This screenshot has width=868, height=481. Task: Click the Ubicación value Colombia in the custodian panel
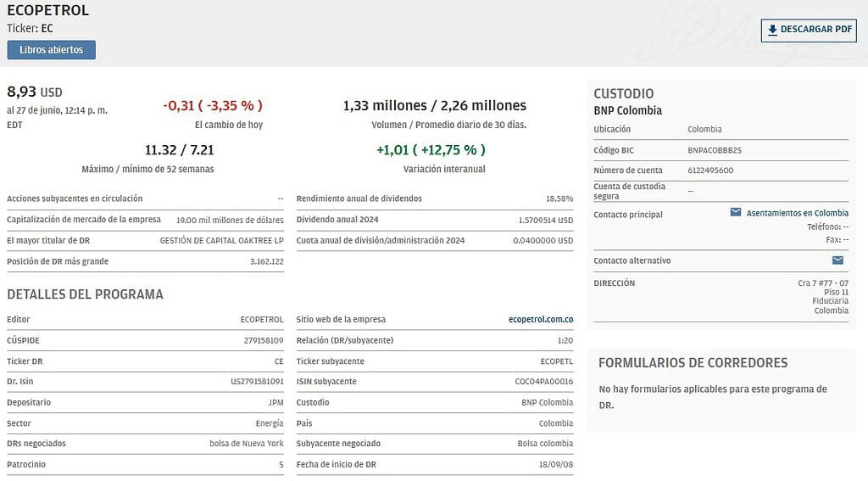[x=704, y=129]
